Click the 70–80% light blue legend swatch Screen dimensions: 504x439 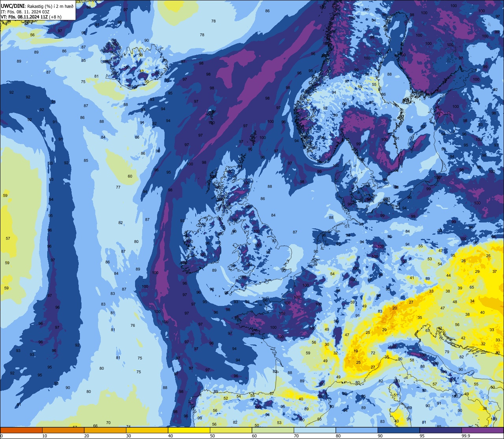315,430
